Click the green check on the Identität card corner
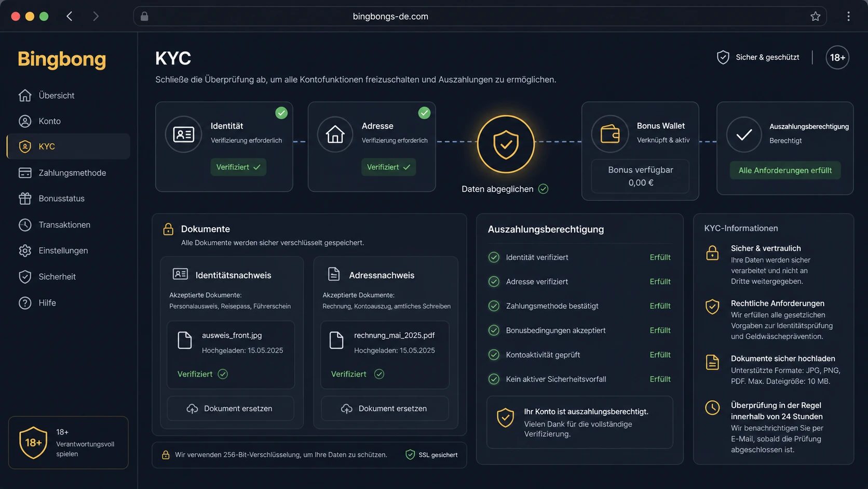Viewport: 868px width, 489px height. (x=281, y=113)
